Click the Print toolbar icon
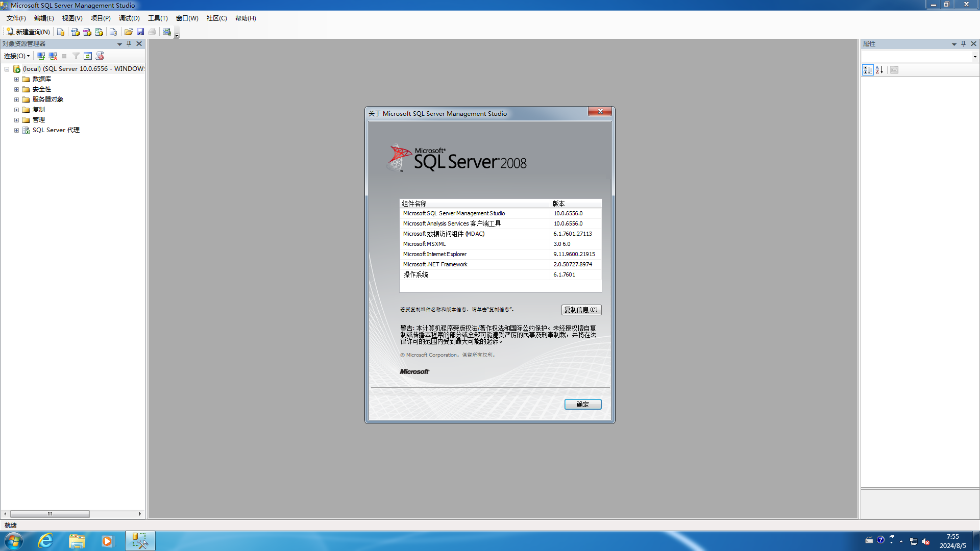 152,32
